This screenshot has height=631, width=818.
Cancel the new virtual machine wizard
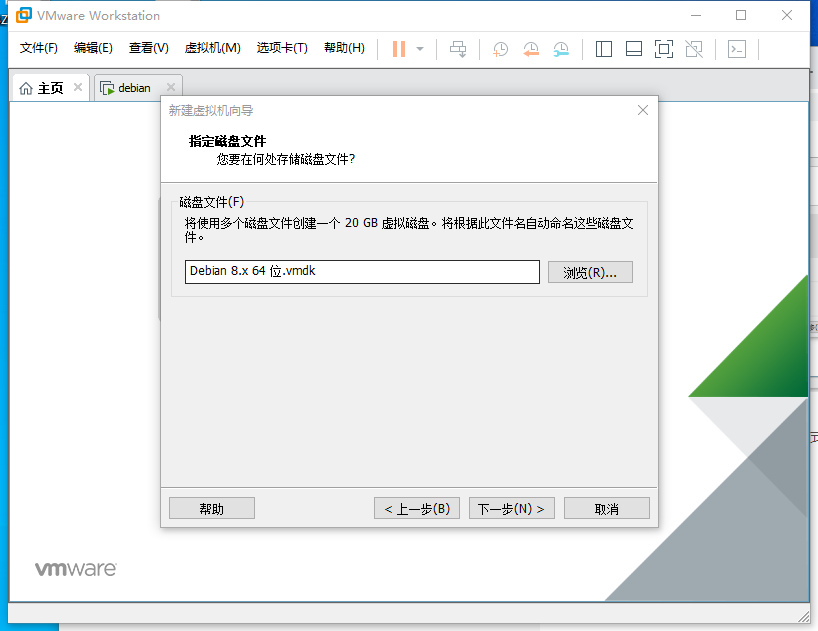pos(606,507)
